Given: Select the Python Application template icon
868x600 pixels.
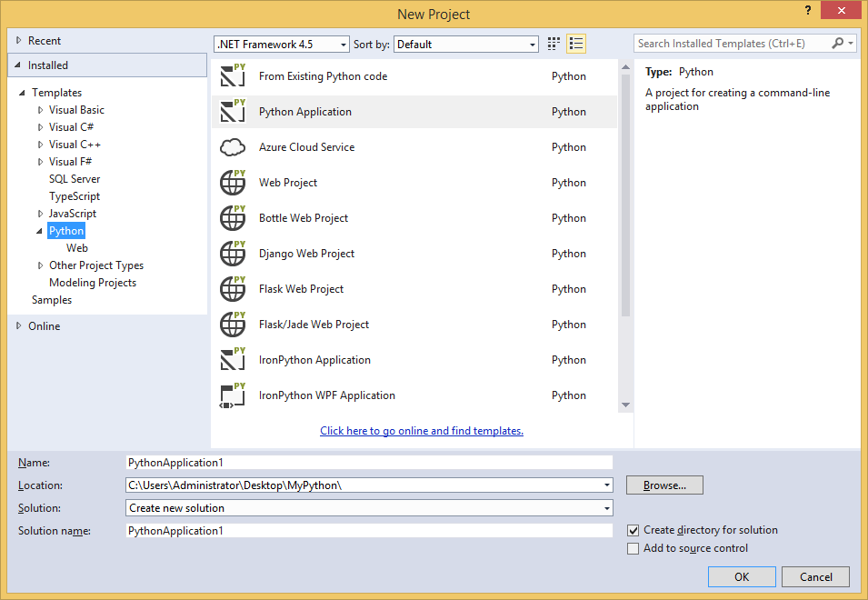Looking at the screenshot, I should tap(233, 112).
